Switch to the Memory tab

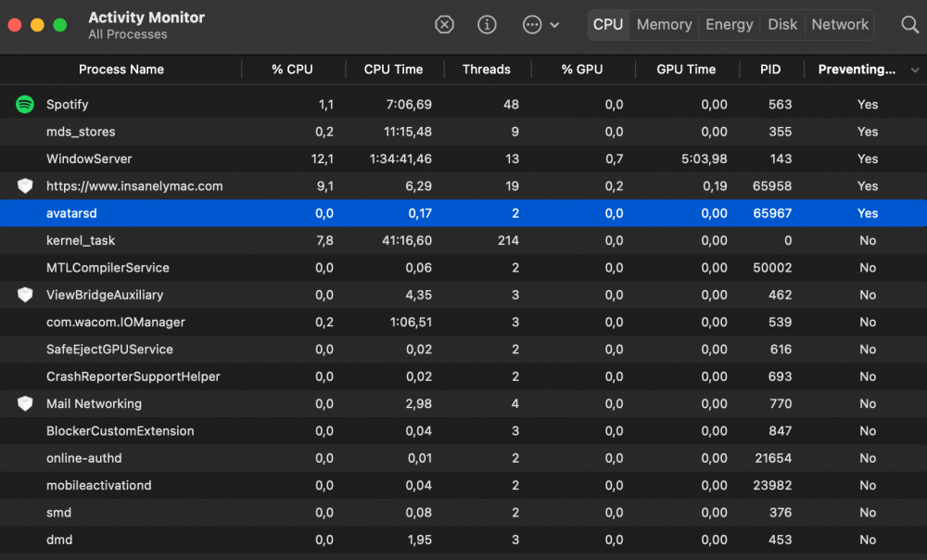click(x=664, y=25)
